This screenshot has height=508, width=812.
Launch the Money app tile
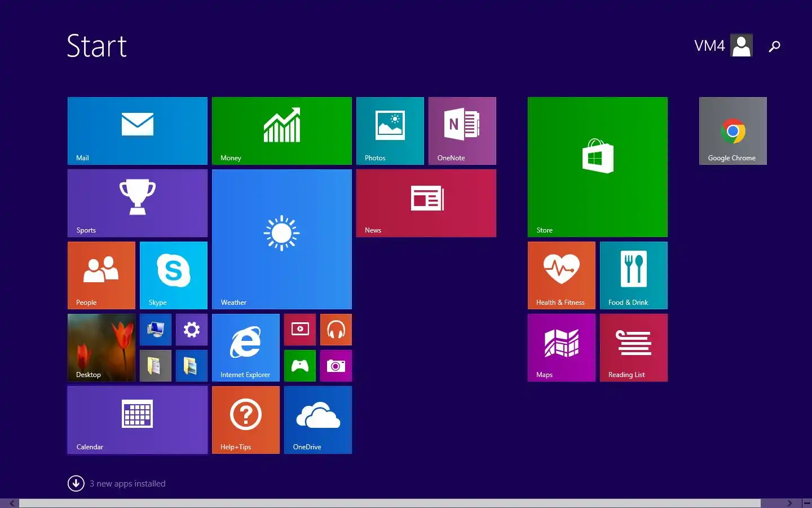pos(282,131)
